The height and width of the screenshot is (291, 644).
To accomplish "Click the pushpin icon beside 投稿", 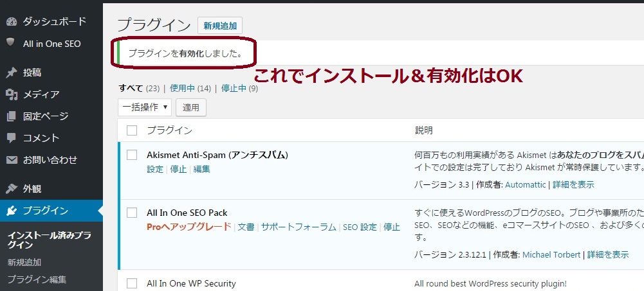I will (x=12, y=73).
